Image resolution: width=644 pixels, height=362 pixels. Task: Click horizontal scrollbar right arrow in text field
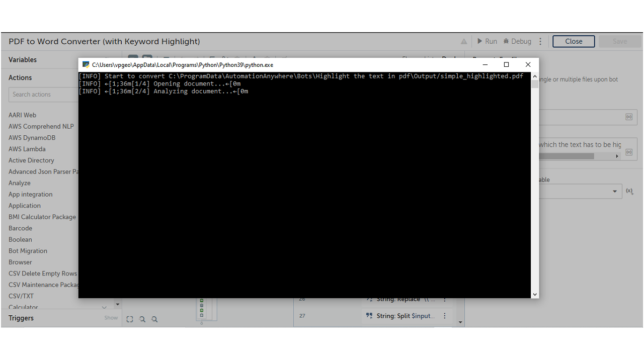pos(617,156)
